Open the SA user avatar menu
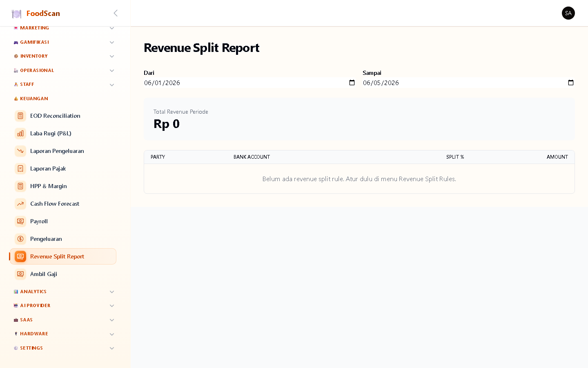Screen dimensions: 588x368 568,13
